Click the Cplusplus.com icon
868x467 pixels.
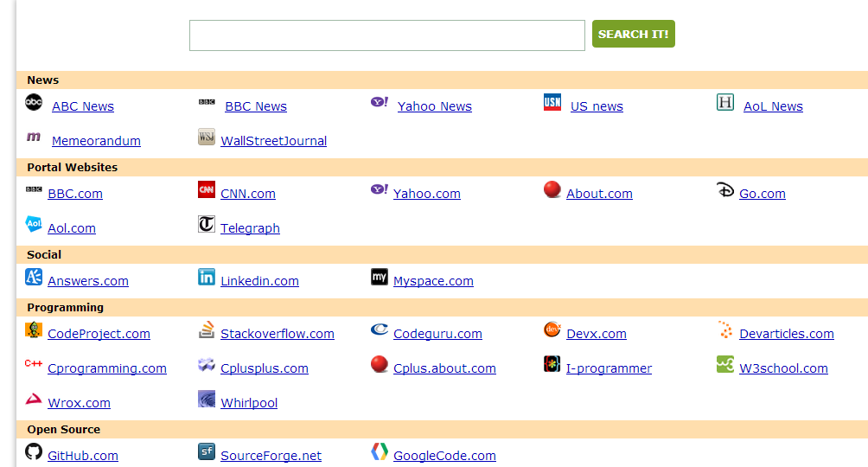(x=207, y=364)
